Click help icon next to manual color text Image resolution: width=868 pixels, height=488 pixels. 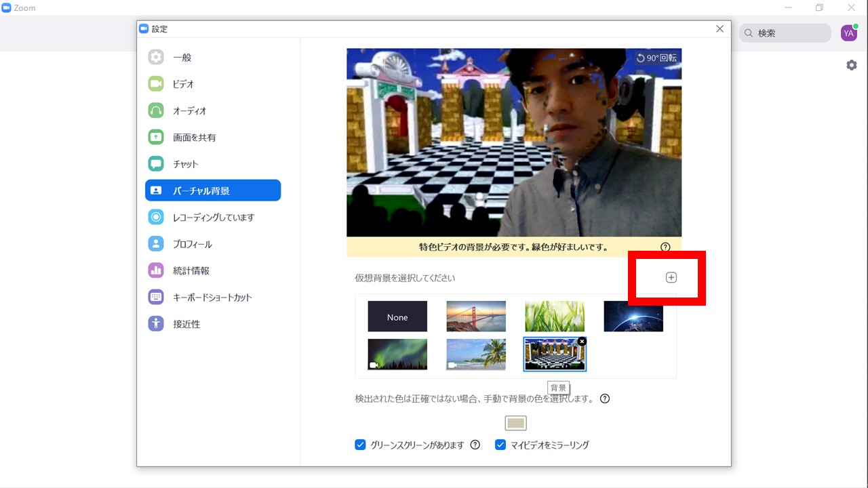coord(605,399)
